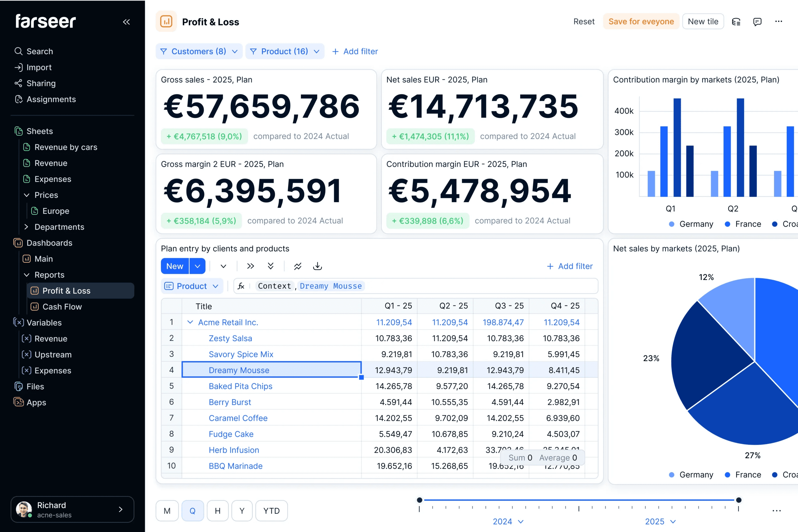
Task: Open the Dreamy Mousse product link
Action: tap(239, 370)
